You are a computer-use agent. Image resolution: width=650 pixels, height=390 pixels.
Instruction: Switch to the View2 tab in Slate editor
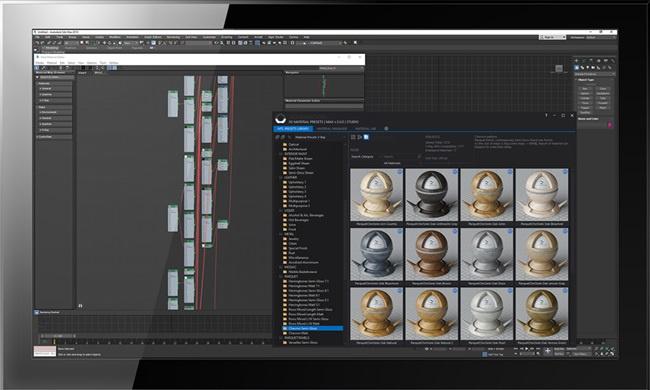coord(98,73)
